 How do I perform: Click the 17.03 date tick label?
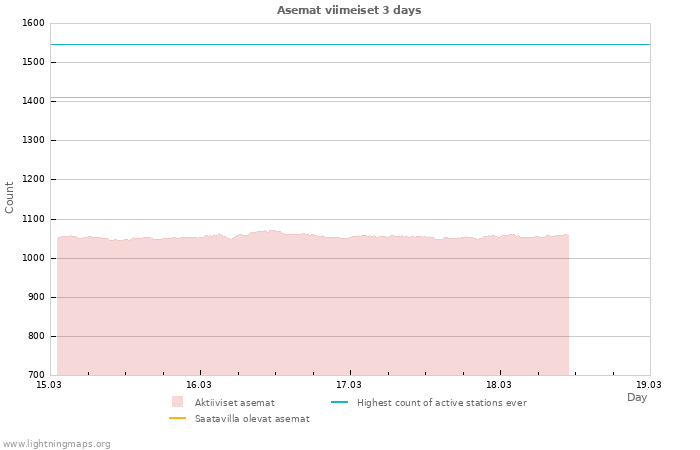pyautogui.click(x=349, y=384)
